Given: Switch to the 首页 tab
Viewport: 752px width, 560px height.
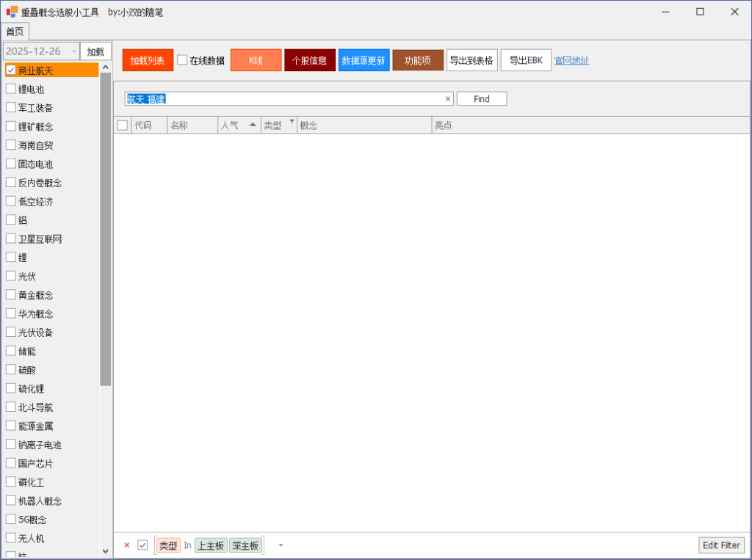Looking at the screenshot, I should point(15,32).
